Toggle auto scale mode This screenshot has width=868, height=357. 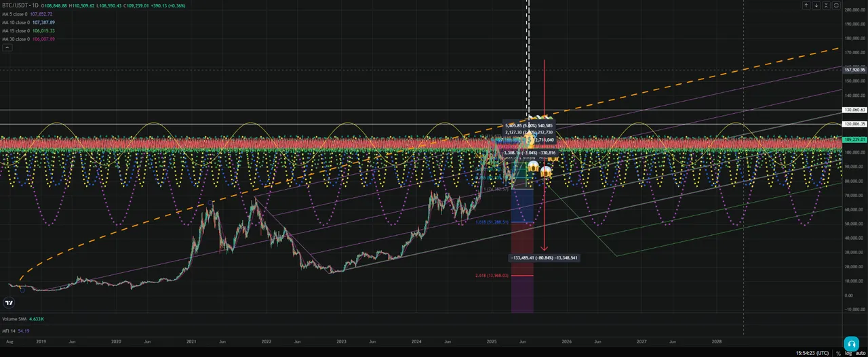[861, 353]
